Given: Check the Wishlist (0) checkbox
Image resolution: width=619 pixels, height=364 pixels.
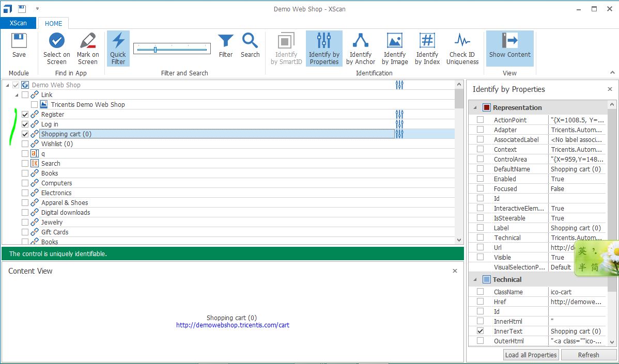Looking at the screenshot, I should [25, 144].
